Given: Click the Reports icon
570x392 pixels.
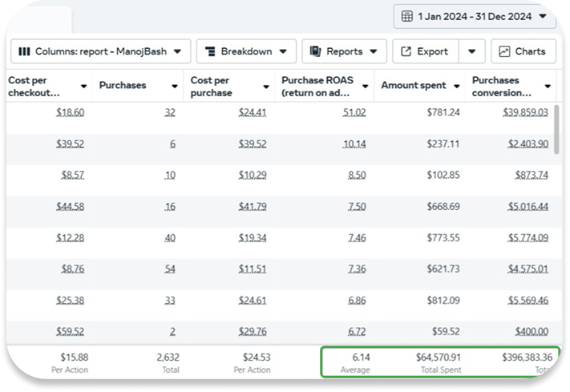Looking at the screenshot, I should [x=316, y=51].
